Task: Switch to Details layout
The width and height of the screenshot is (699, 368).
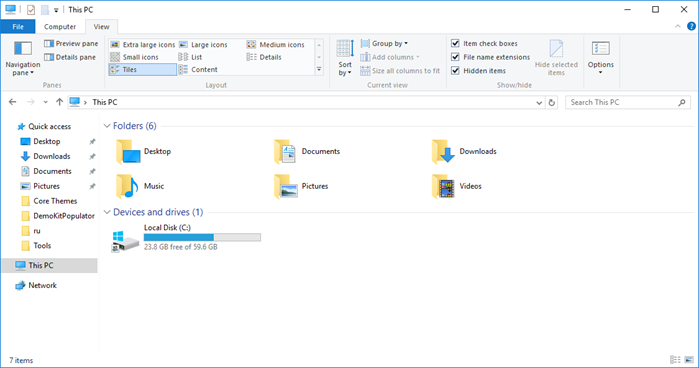Action: (x=264, y=57)
